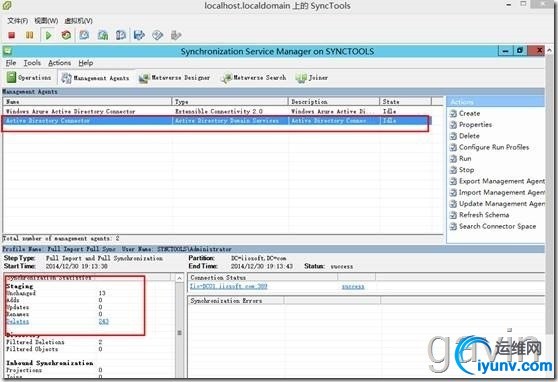Click Search Connector Space action

497,226
